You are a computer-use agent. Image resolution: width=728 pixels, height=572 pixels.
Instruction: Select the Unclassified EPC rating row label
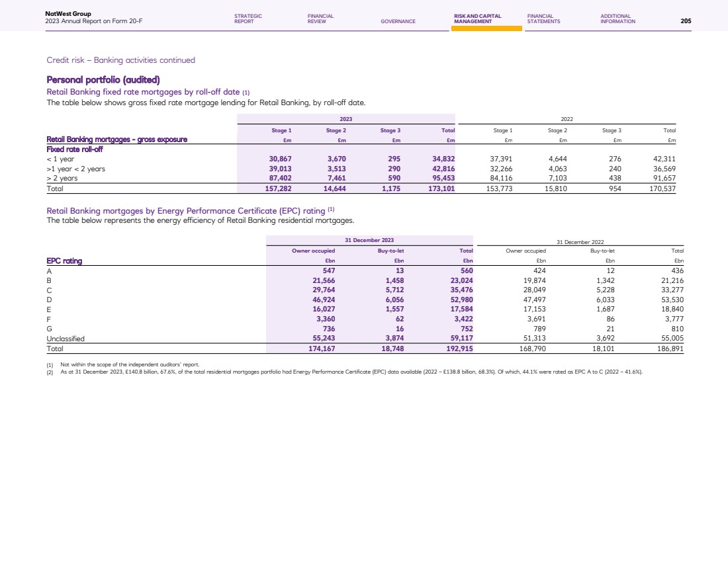click(66, 339)
